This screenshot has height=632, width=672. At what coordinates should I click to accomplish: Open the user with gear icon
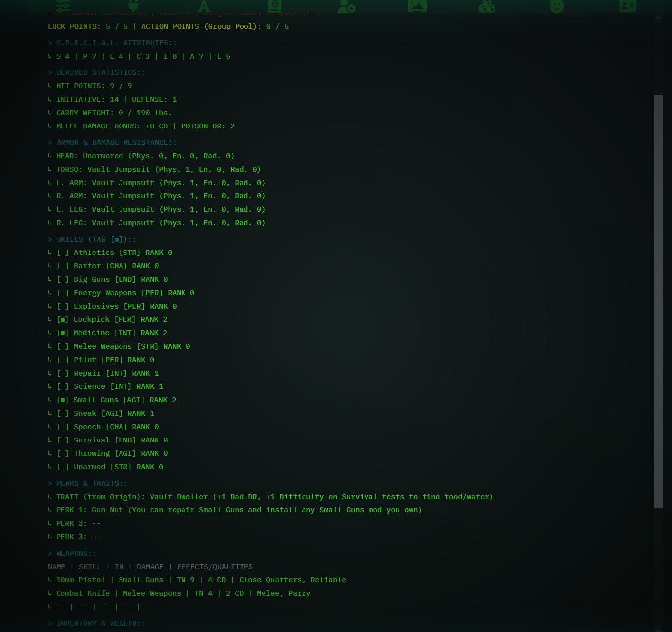coord(346,6)
